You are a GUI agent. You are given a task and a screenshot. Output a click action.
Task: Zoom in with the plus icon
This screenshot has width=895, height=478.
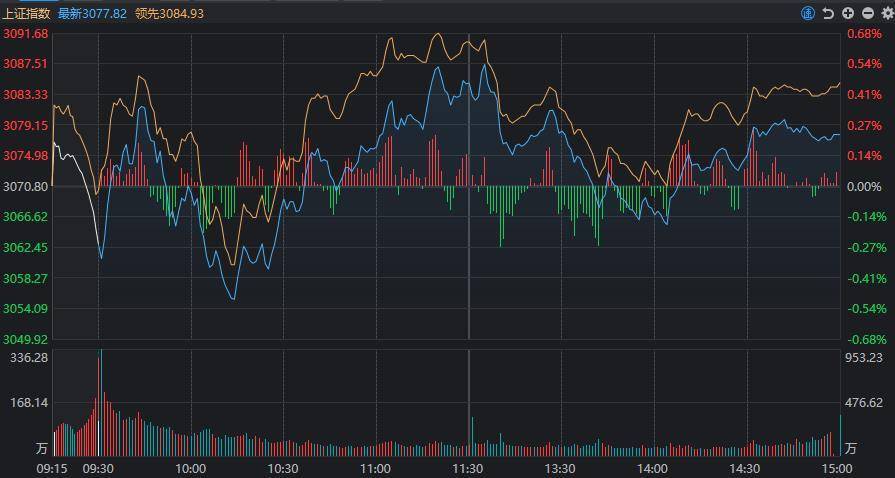point(847,13)
